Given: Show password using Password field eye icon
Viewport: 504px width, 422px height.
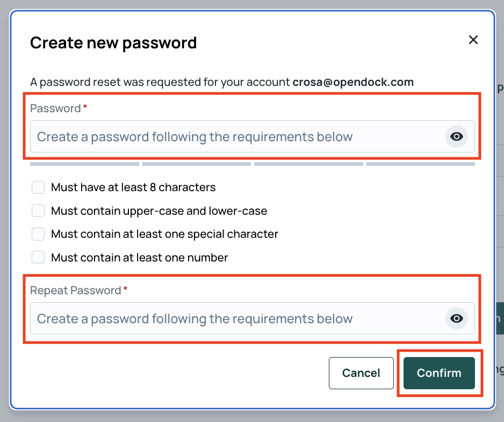Looking at the screenshot, I should [x=456, y=136].
